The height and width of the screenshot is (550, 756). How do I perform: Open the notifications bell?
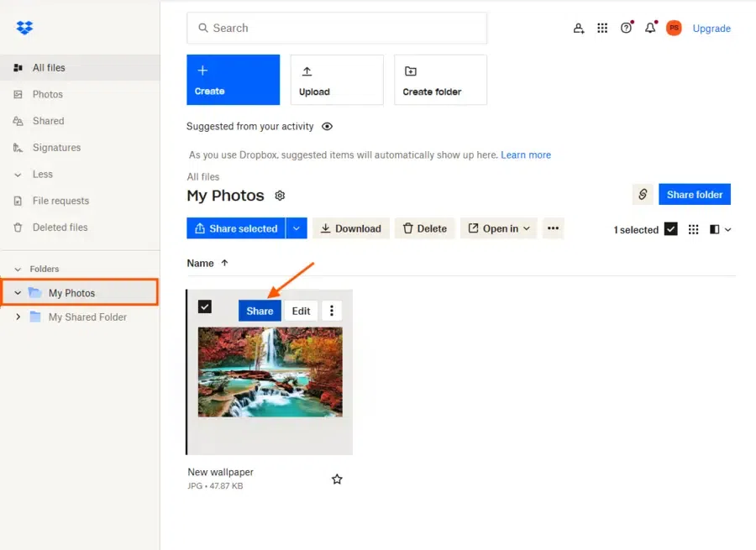650,28
